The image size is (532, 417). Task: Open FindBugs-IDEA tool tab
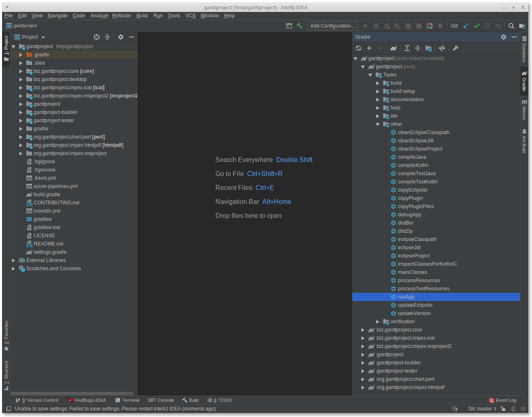click(87, 400)
